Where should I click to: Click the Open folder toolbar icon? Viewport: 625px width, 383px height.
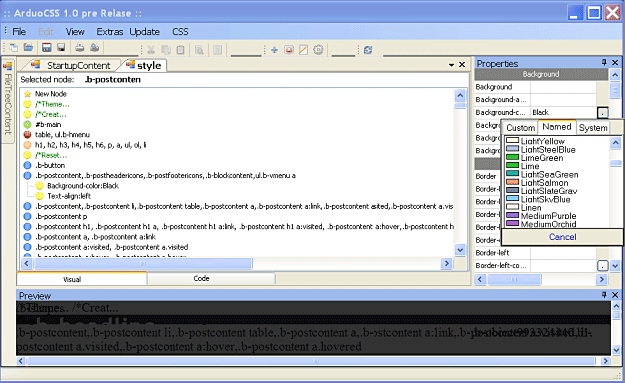[28, 48]
